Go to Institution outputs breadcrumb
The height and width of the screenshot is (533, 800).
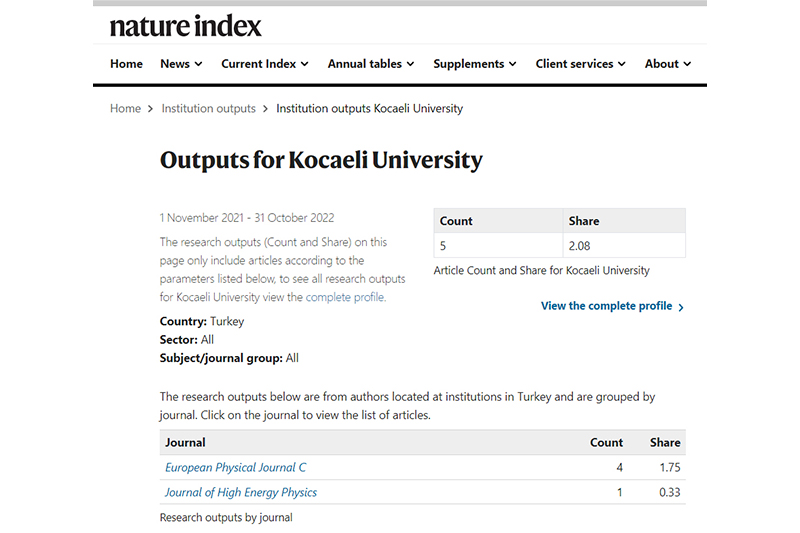(208, 109)
